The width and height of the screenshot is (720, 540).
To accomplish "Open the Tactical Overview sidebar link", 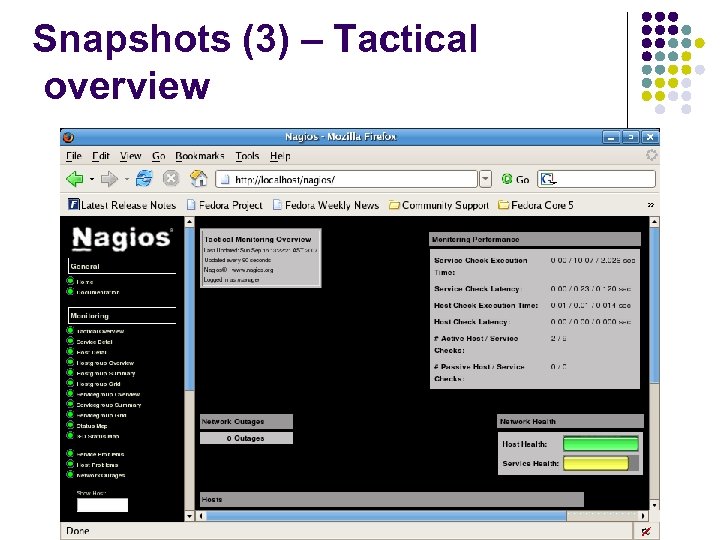I will 100,331.
